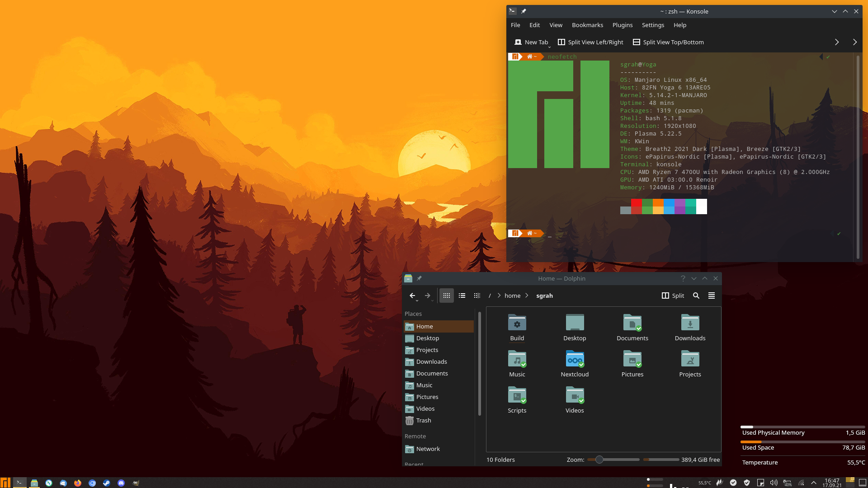Open the Desktop folder in file view

tap(575, 327)
